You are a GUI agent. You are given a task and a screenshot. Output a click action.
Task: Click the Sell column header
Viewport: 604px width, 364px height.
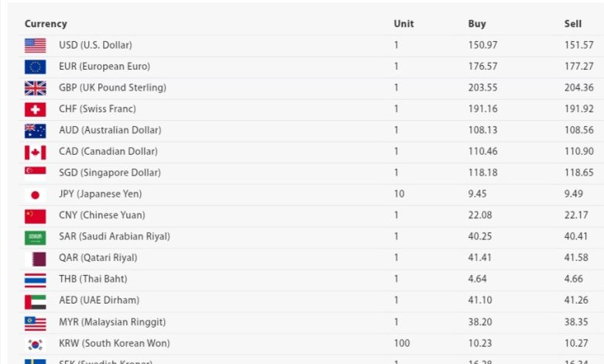click(x=573, y=24)
